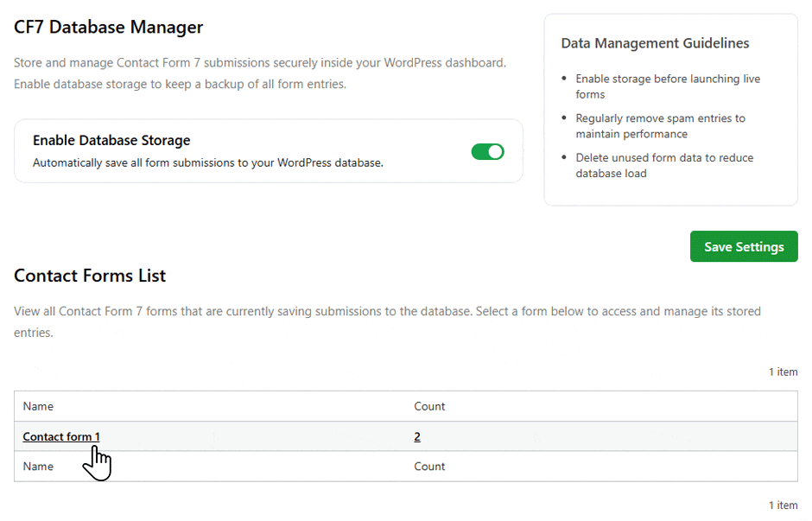Click the Data Management Guidelines heading
The height and width of the screenshot is (521, 812).
[x=655, y=43]
